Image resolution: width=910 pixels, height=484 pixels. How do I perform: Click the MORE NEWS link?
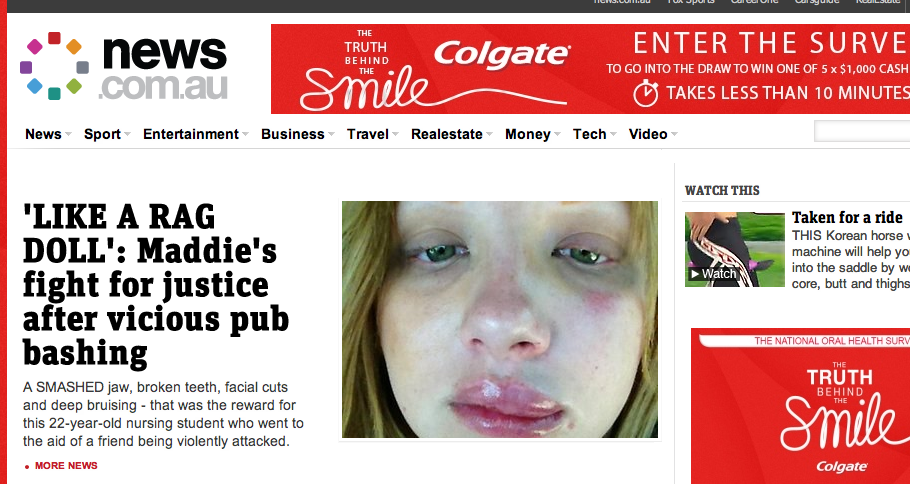(66, 466)
